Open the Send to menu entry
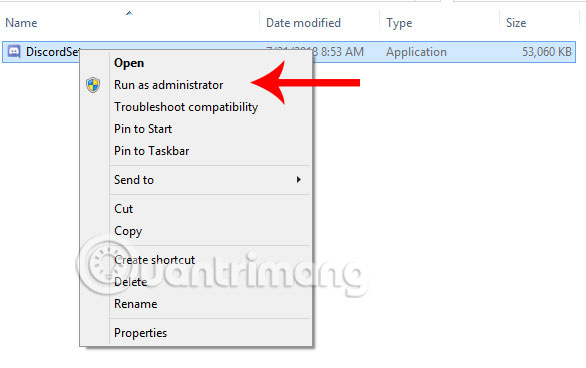586x368 pixels. 134,180
